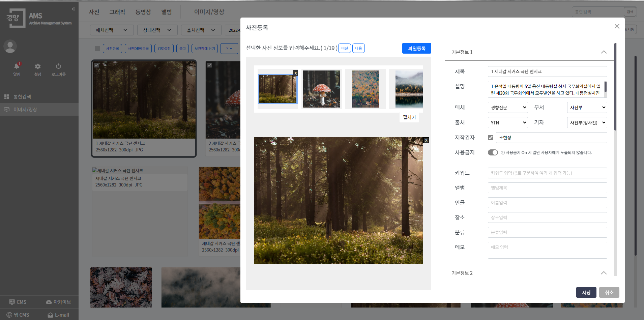Expand the 기본정보 2 section
The image size is (644, 320).
click(604, 273)
